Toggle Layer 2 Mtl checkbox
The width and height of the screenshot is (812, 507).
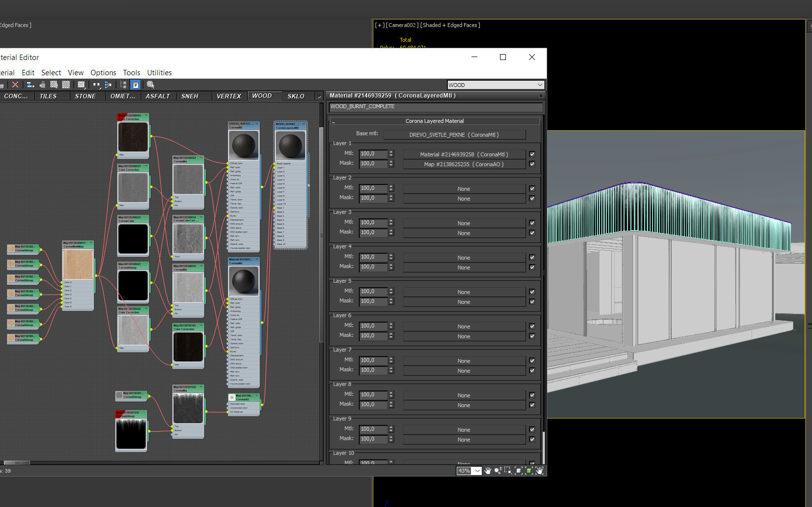(x=532, y=188)
